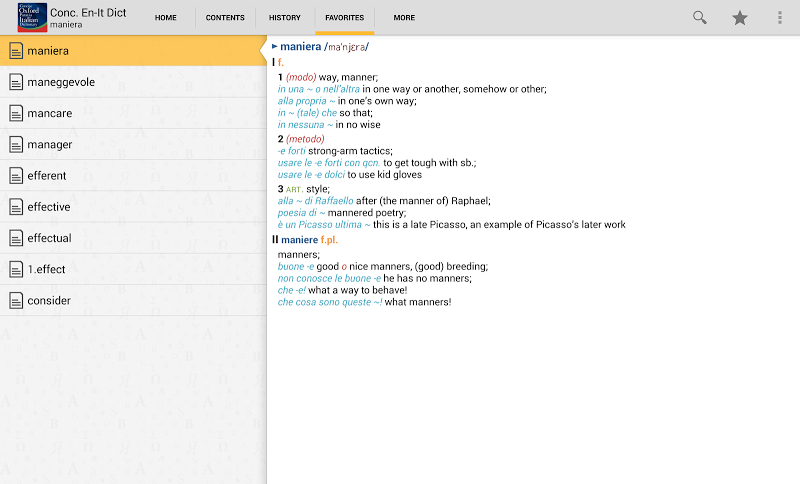This screenshot has width=800, height=484.
Task: Open the search magnifier icon
Action: coord(700,18)
